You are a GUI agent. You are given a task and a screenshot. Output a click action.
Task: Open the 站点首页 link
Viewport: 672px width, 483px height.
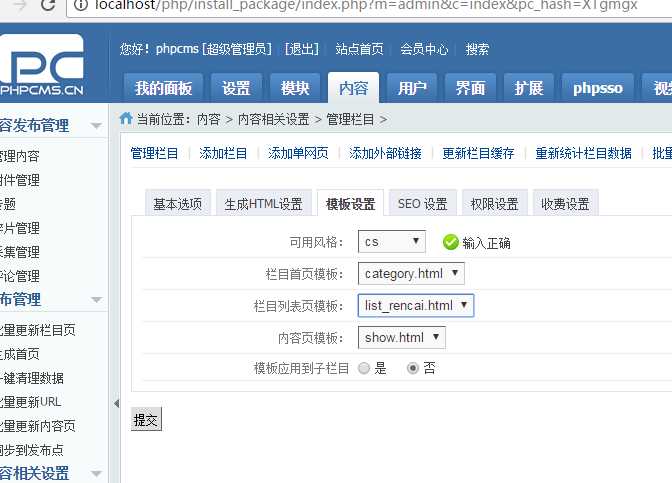[360, 49]
